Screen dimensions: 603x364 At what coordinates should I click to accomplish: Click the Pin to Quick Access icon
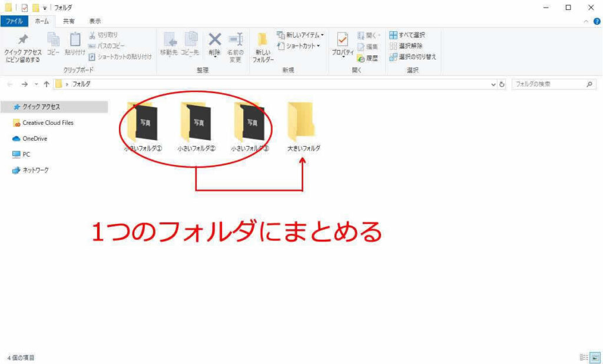23,40
